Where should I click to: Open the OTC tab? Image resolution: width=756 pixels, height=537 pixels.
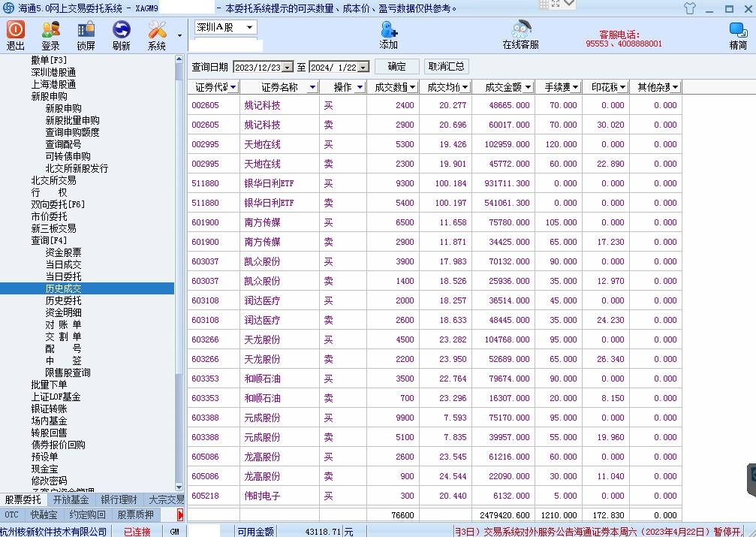(11, 514)
